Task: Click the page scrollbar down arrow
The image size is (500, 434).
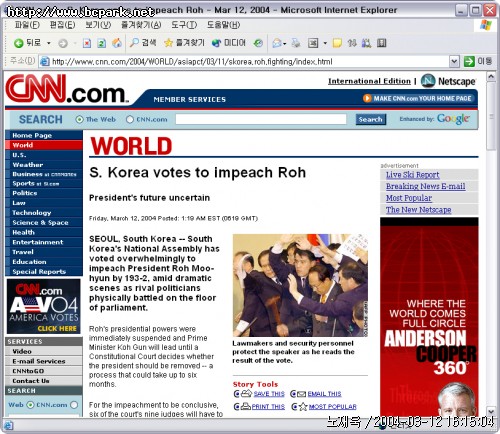Action: coord(491,411)
